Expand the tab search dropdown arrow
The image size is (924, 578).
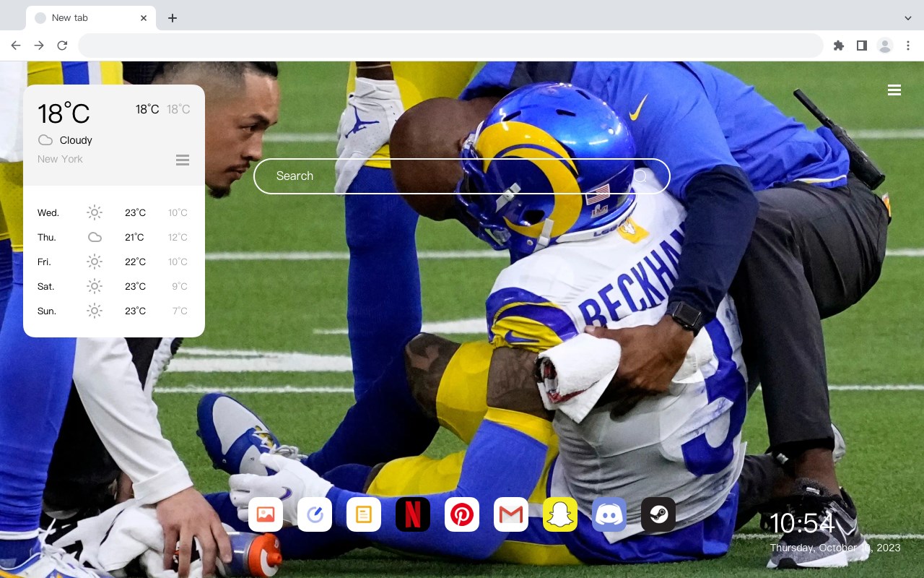point(908,18)
